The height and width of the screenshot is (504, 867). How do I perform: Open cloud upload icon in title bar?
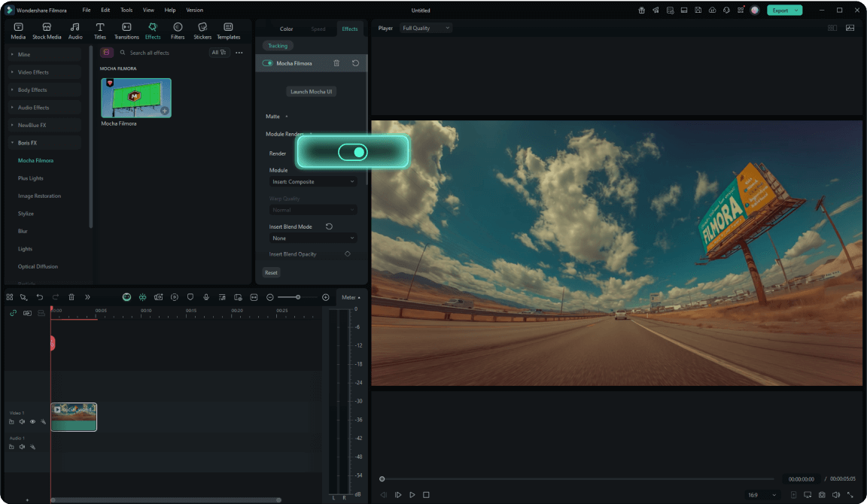pos(712,10)
